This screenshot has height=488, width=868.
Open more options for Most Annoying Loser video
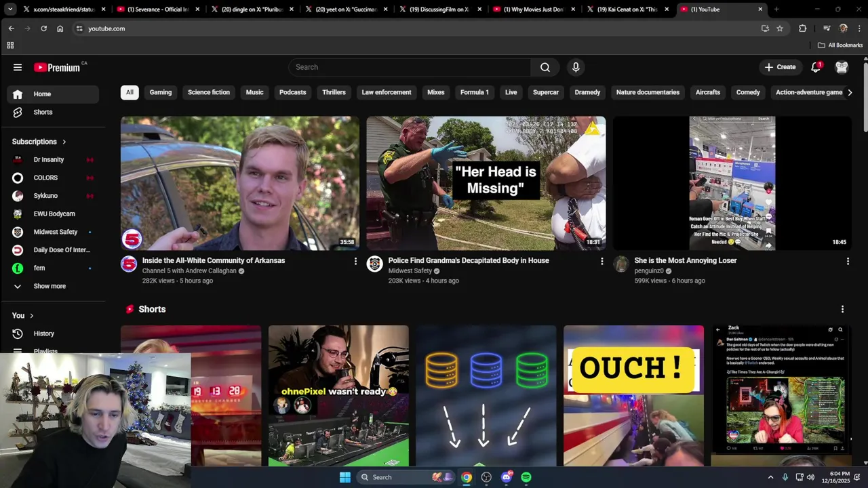tap(848, 261)
